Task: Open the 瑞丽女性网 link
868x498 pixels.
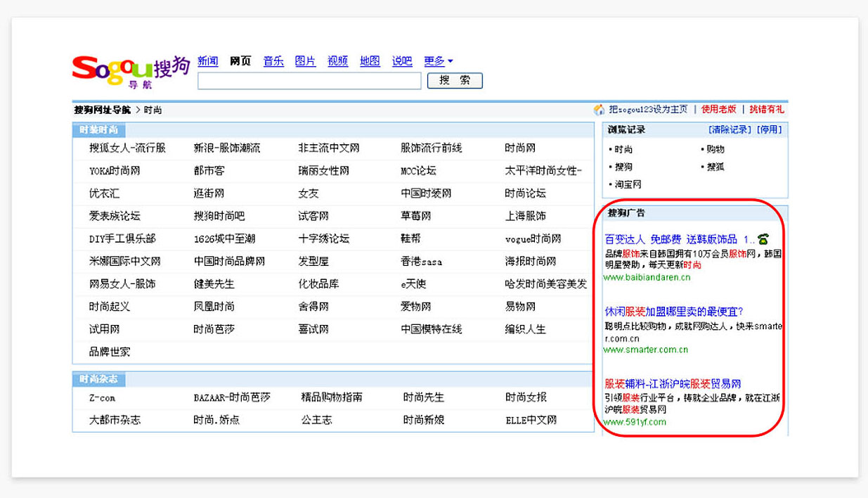Action: pyautogui.click(x=323, y=171)
